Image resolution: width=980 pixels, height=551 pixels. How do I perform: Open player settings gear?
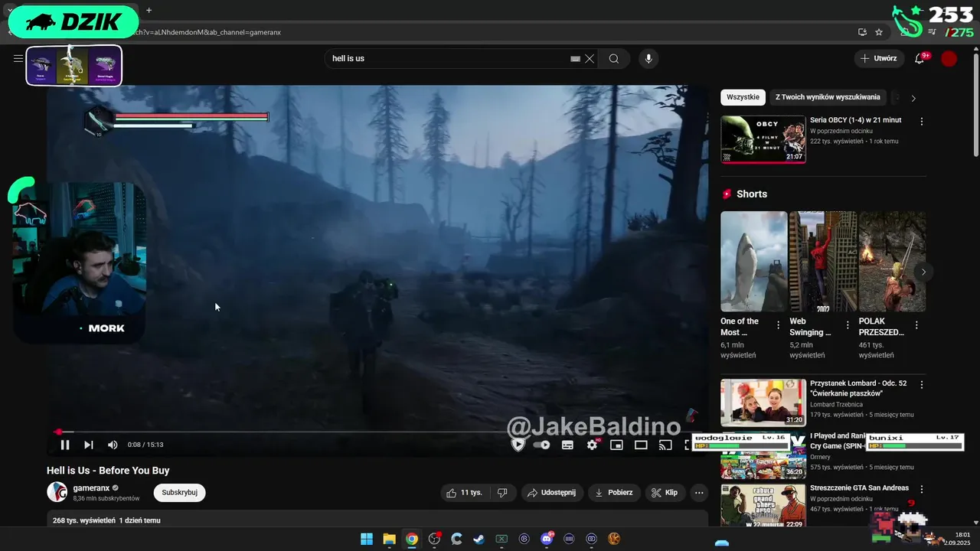point(592,445)
